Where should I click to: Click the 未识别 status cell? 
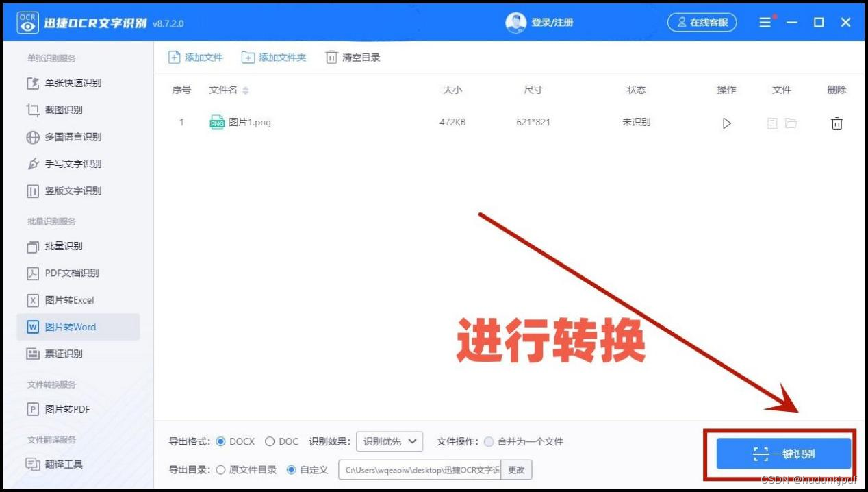[636, 123]
